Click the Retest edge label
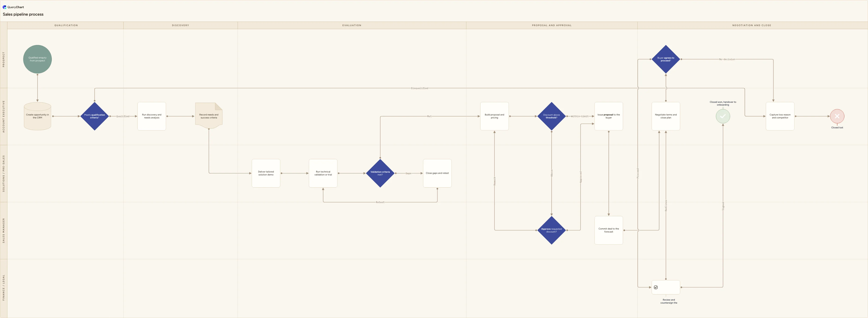Screen dimensions: 868x318 pyautogui.click(x=380, y=202)
